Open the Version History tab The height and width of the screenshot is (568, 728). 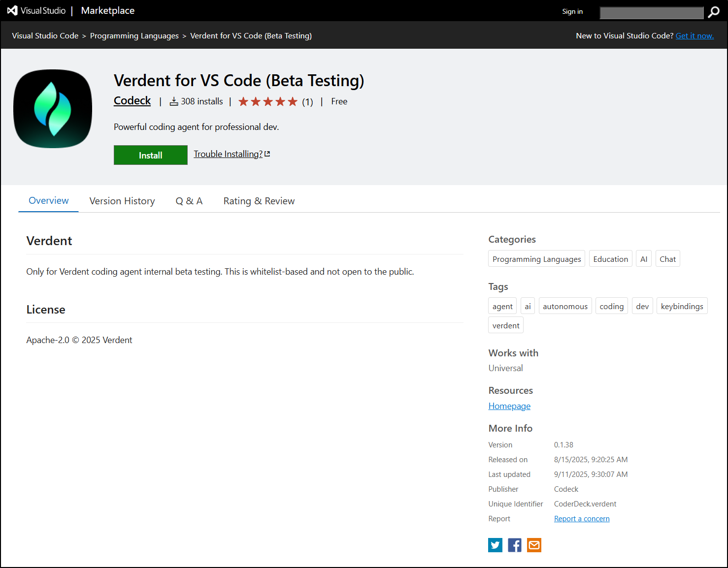[122, 201]
